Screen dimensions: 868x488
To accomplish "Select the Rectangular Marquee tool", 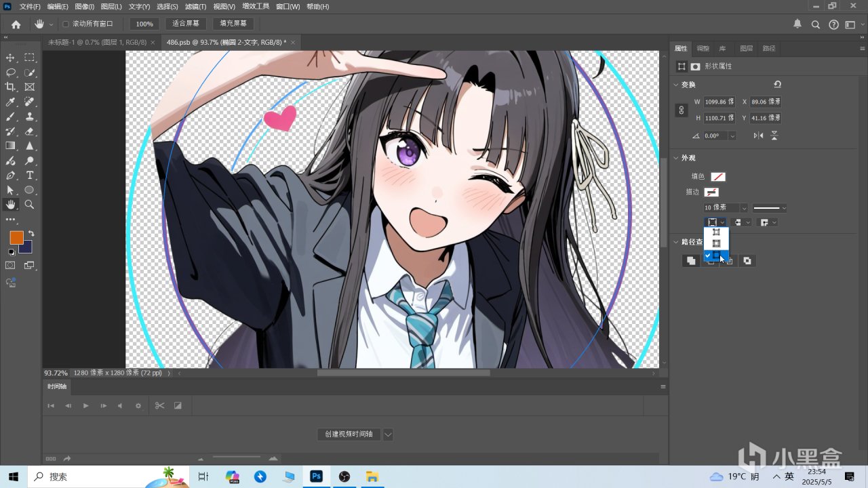I will (x=30, y=58).
